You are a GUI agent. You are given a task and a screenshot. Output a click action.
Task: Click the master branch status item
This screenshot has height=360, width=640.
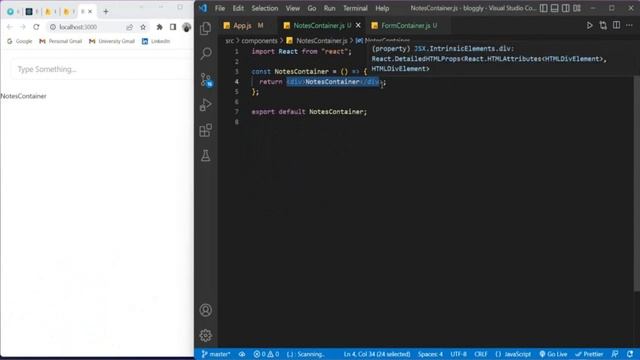pos(216,354)
